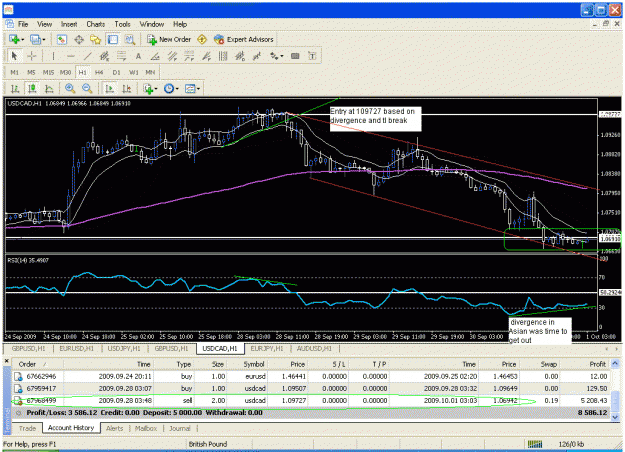Zoom out on the chart
The image size is (625, 452).
coord(87,88)
